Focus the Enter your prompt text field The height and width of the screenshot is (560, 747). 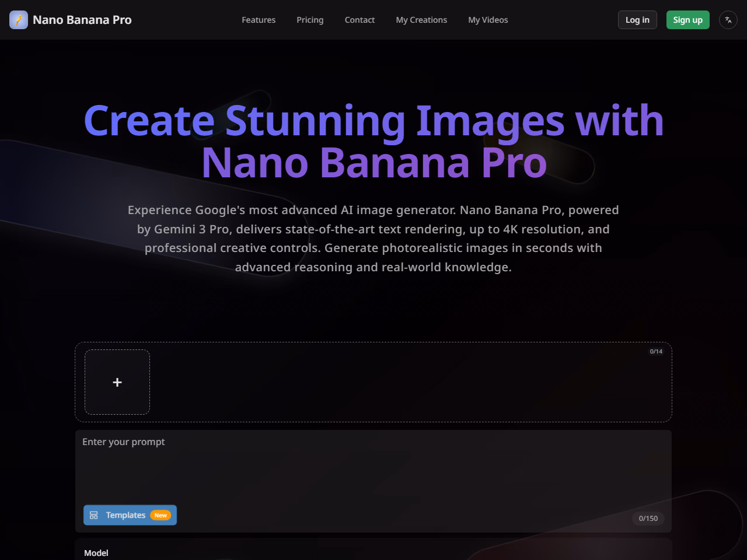coord(373,467)
